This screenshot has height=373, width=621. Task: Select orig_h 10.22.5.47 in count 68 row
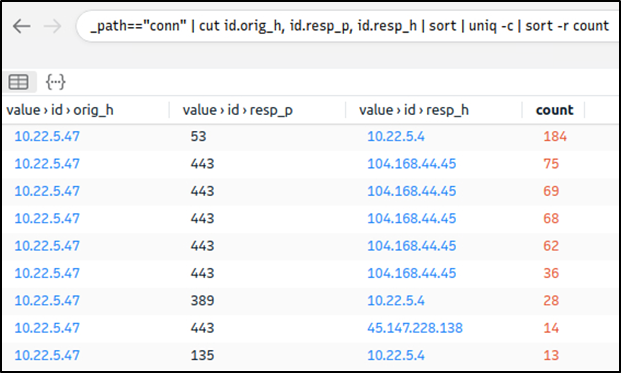coord(47,219)
